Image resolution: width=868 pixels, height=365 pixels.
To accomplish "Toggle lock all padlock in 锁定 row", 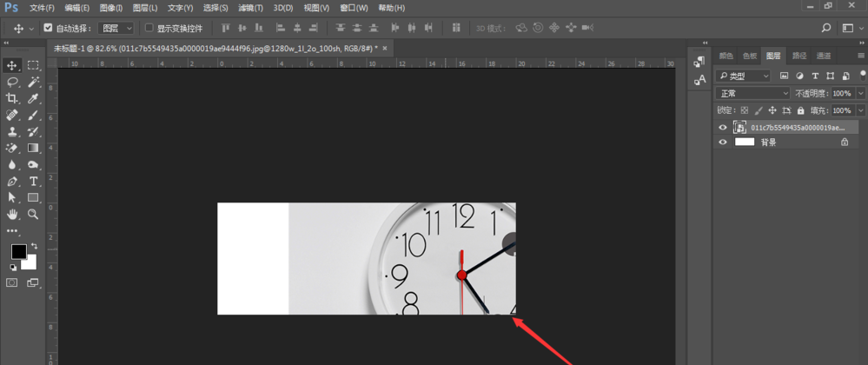I will click(x=800, y=110).
